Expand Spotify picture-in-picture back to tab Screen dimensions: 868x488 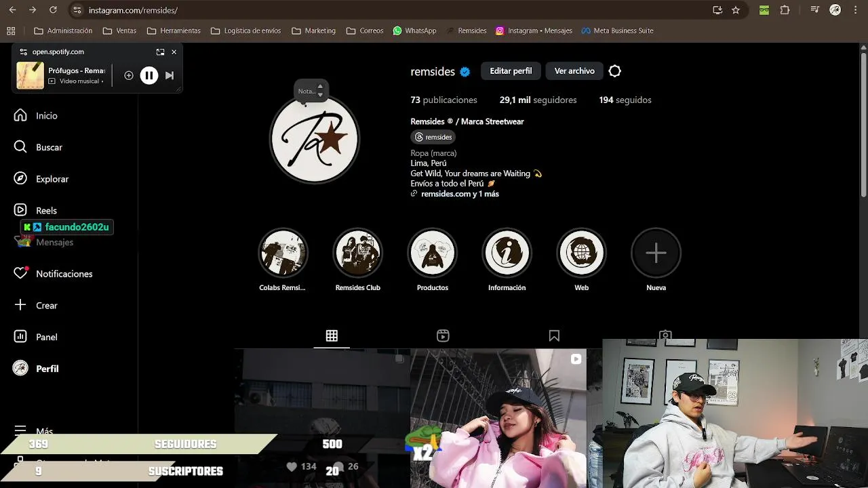click(x=160, y=52)
